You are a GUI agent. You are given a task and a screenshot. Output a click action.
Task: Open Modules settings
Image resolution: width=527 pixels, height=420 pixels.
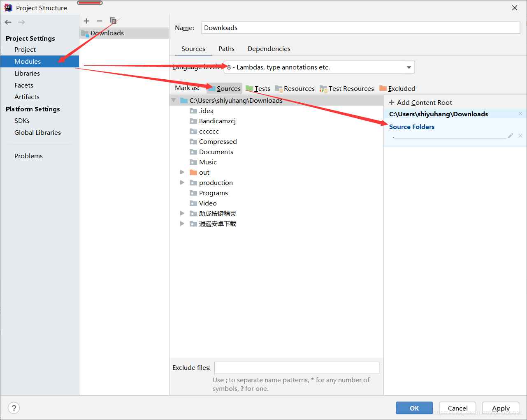[x=39, y=62]
